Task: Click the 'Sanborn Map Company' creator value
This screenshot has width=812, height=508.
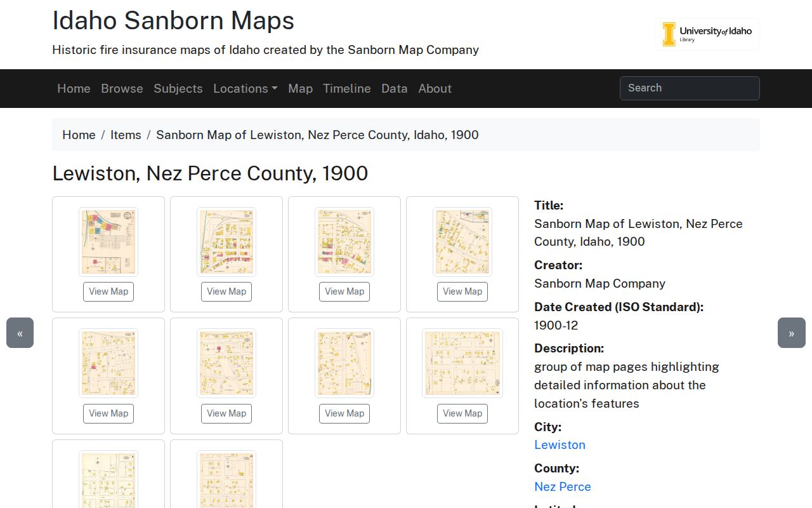Action: coord(599,283)
